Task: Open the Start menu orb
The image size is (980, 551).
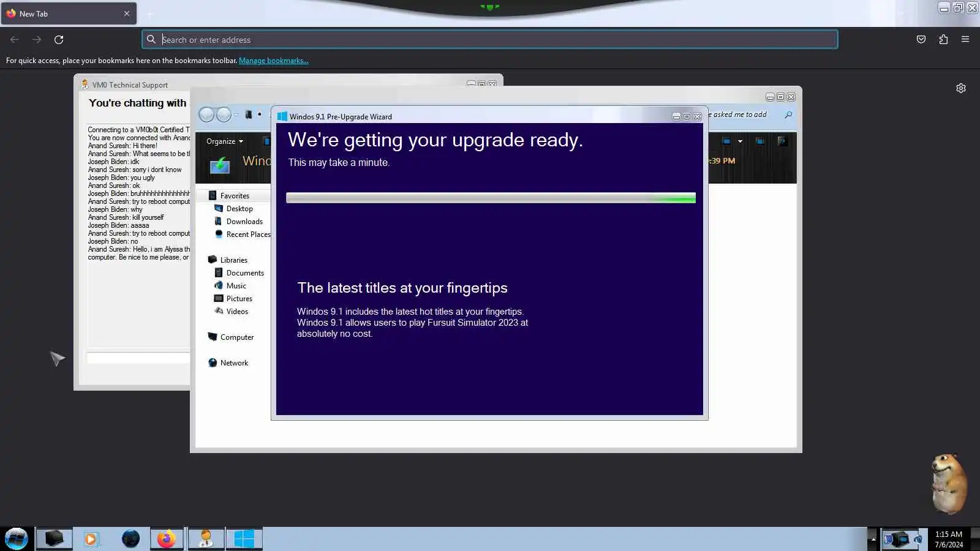Action: pos(17,539)
